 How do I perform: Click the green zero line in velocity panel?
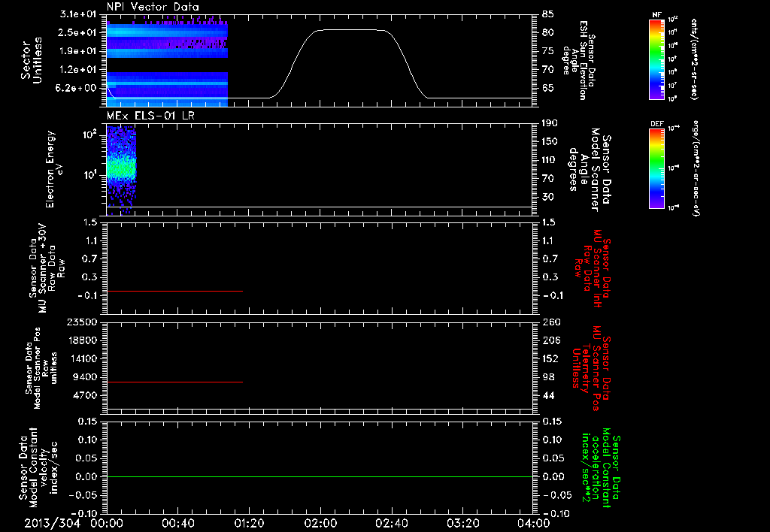320,476
